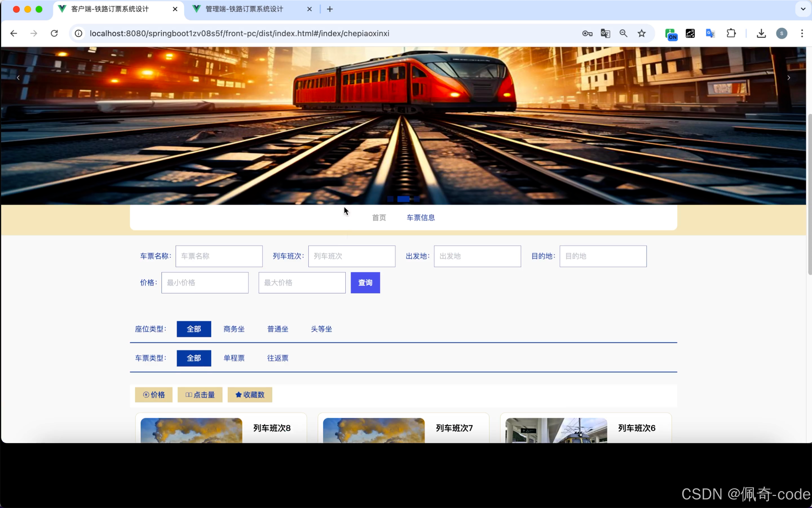
Task: Click the password key icon in address bar
Action: pos(587,33)
